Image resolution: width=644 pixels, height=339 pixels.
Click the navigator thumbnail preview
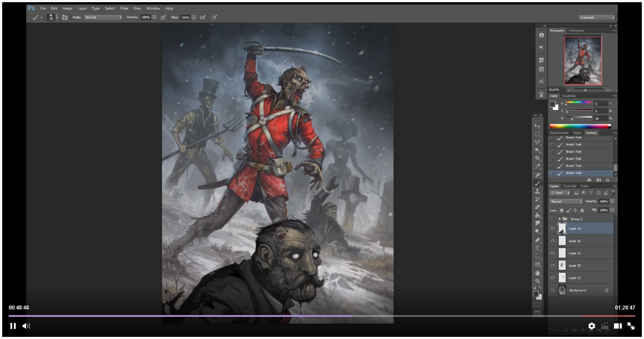583,60
